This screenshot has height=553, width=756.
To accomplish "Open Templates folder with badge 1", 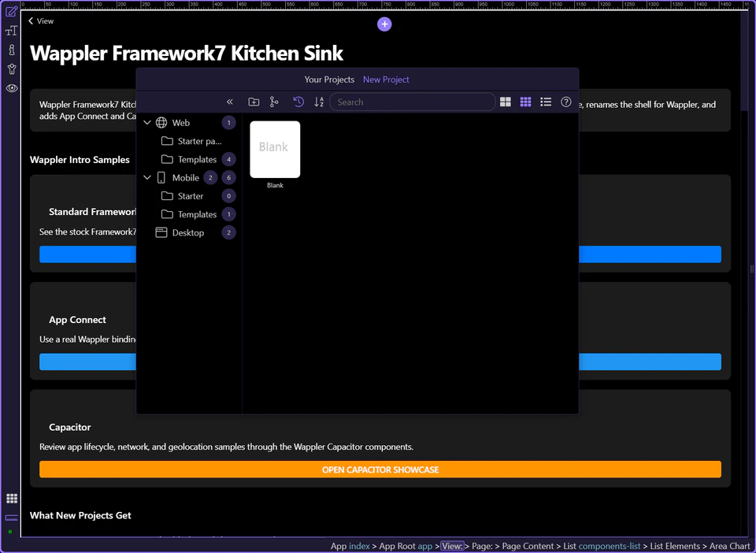I will 189,214.
